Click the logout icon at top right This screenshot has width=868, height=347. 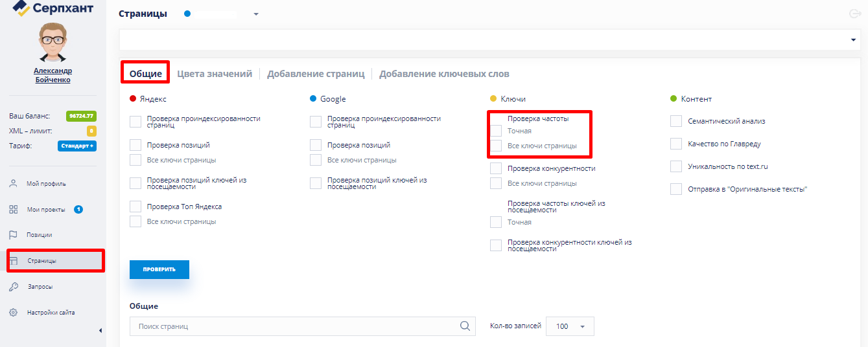855,14
